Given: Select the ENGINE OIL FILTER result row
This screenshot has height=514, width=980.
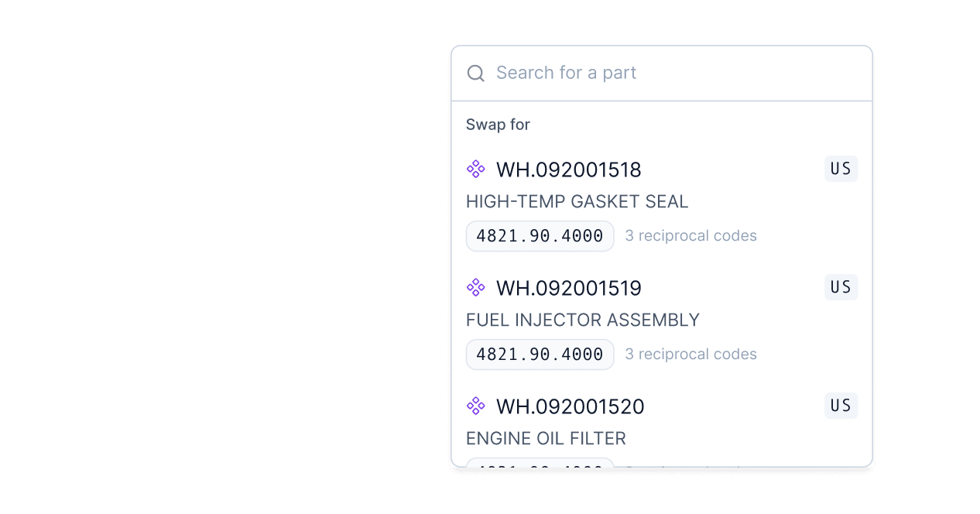Looking at the screenshot, I should (546, 438).
